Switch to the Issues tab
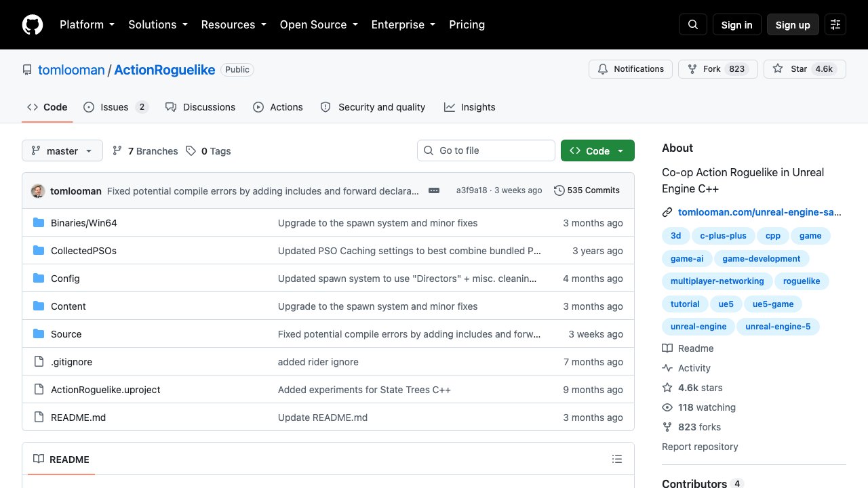Image resolution: width=868 pixels, height=488 pixels. point(116,107)
